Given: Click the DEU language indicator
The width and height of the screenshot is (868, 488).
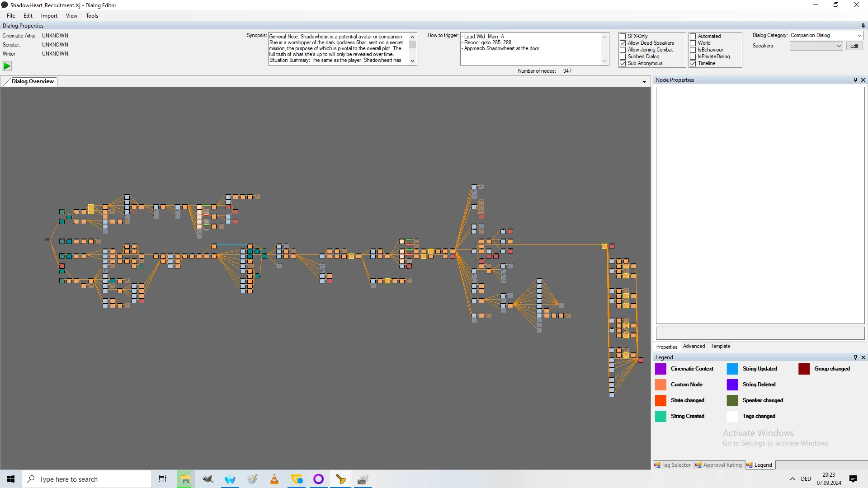Looking at the screenshot, I should tap(806, 479).
